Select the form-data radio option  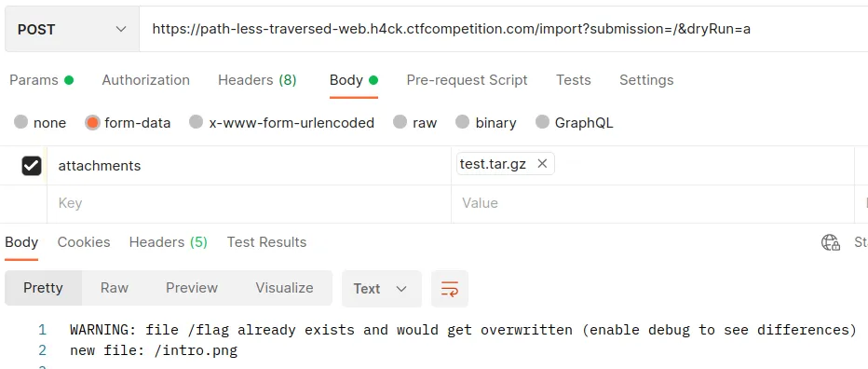(x=128, y=122)
